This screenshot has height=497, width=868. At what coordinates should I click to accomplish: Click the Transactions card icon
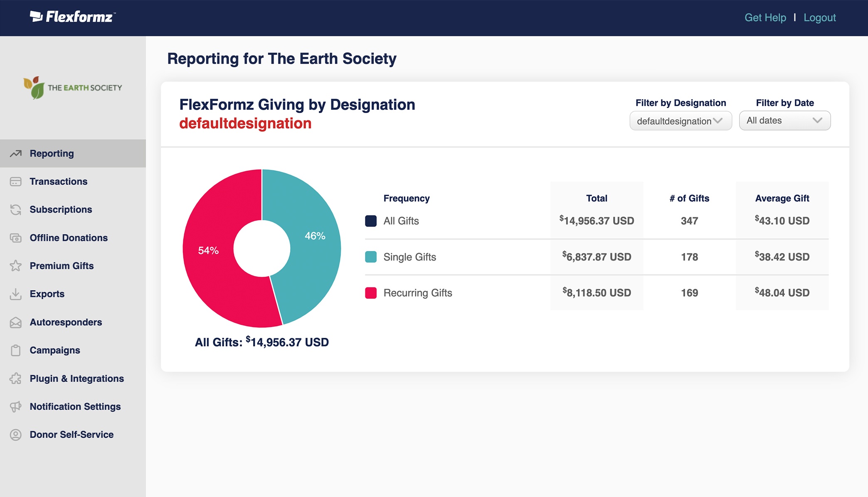15,182
